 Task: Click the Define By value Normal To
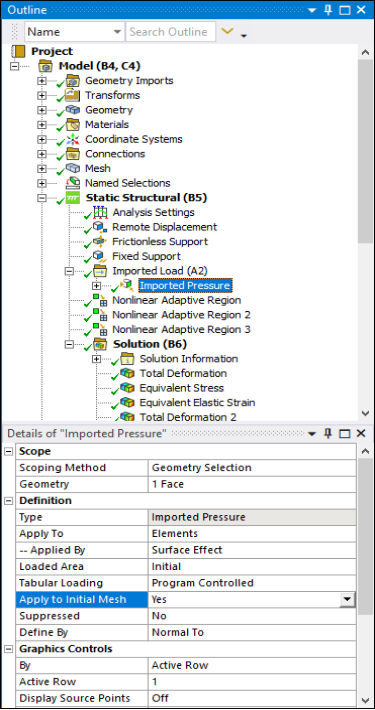pyautogui.click(x=252, y=632)
